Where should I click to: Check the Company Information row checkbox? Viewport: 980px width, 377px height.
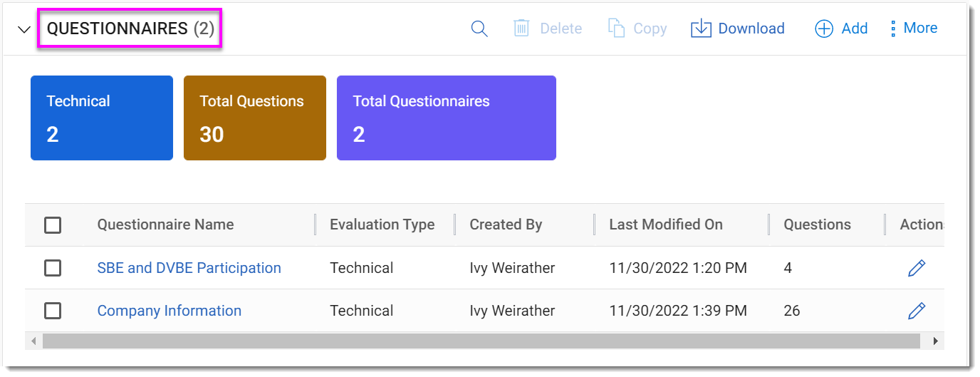pyautogui.click(x=53, y=311)
